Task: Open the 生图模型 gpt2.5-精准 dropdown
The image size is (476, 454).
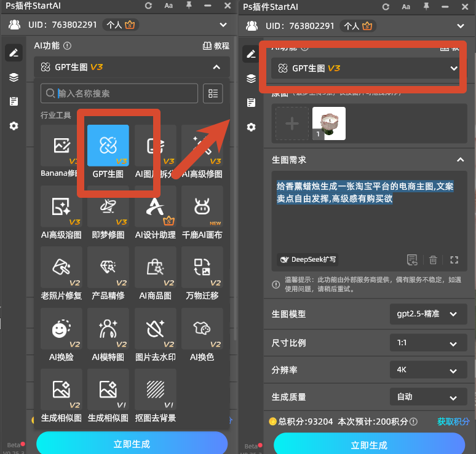Action: tap(429, 314)
